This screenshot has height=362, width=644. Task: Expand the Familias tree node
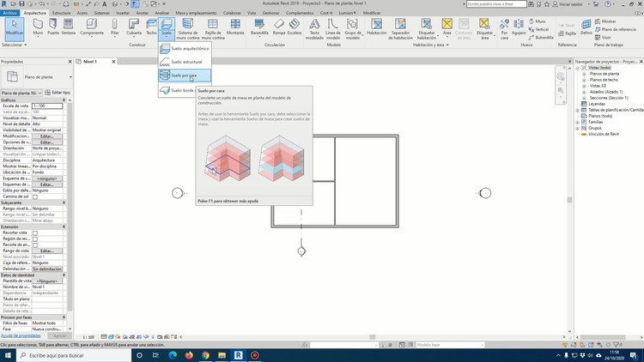tap(578, 122)
